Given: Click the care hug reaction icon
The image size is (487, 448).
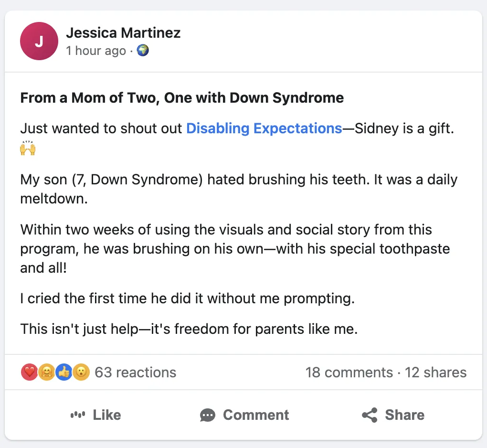Looking at the screenshot, I should pos(46,372).
